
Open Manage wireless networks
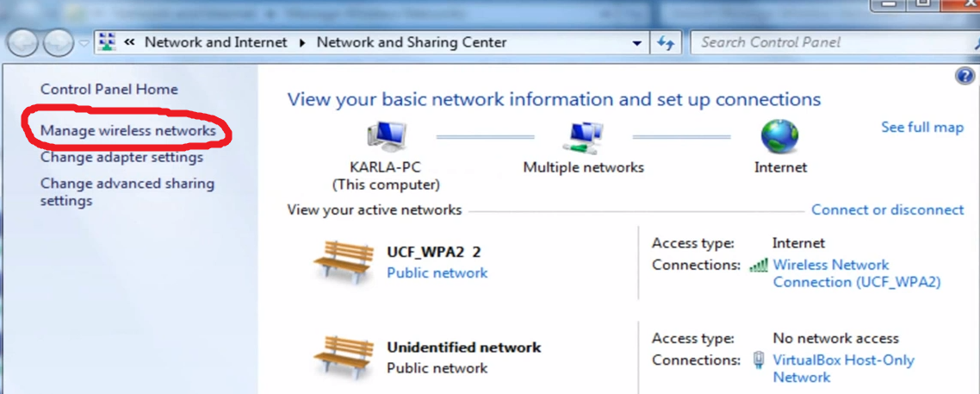click(x=127, y=131)
